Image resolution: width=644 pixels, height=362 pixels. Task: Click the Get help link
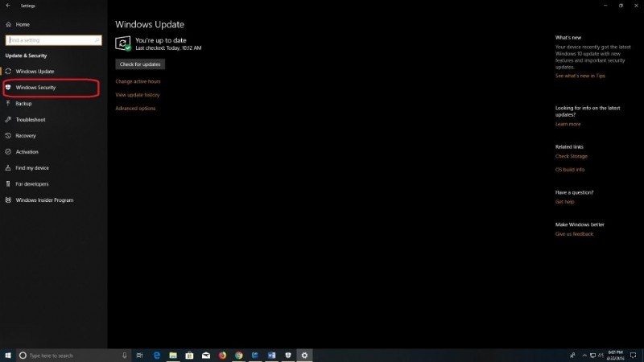(565, 202)
